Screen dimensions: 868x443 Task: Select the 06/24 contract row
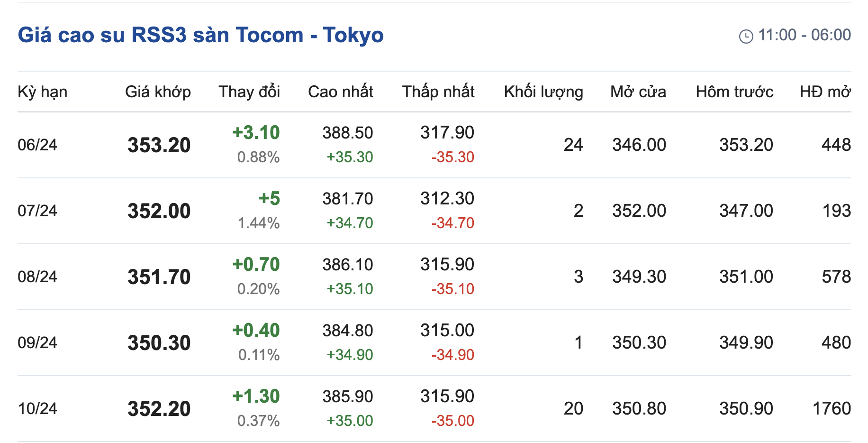pyautogui.click(x=37, y=145)
